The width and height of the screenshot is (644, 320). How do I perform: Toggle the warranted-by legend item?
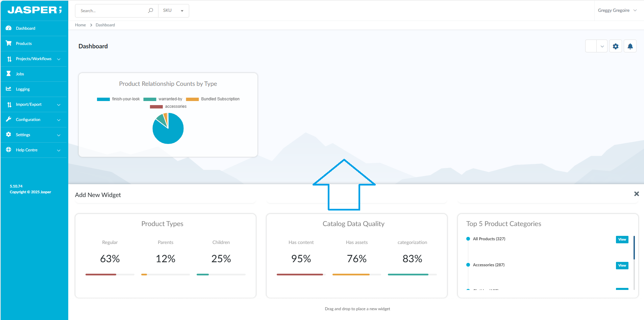point(163,99)
